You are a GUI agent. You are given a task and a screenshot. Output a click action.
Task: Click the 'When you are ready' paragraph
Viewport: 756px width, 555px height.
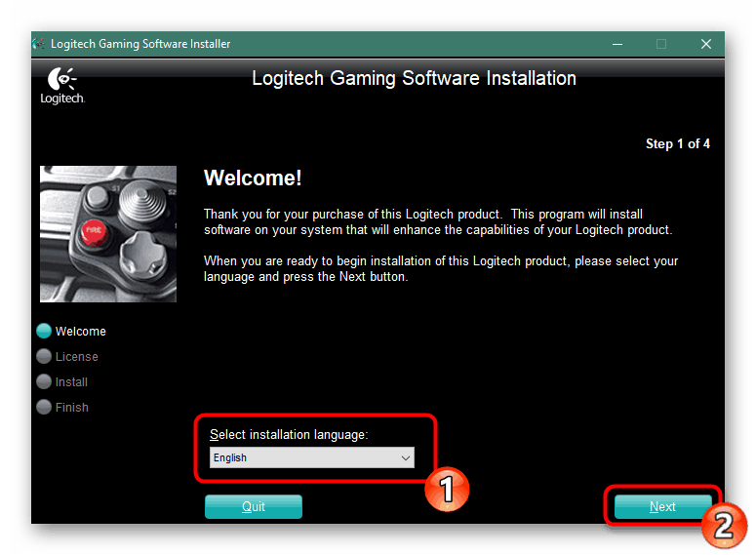point(441,268)
